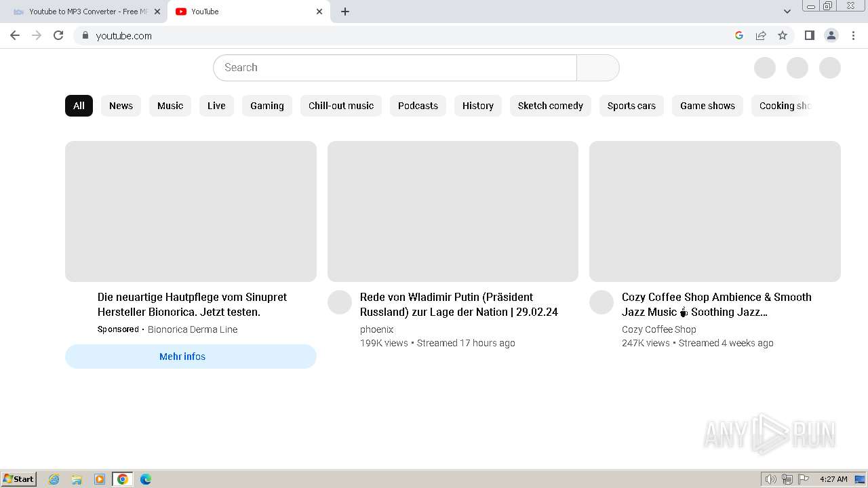
Task: Open the volume tray icon
Action: click(771, 479)
